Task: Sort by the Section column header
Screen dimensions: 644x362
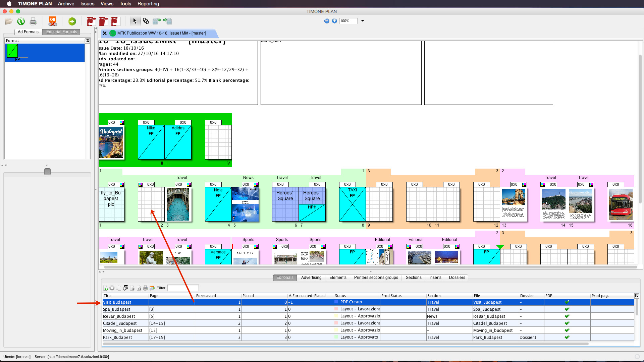Action: click(449, 296)
